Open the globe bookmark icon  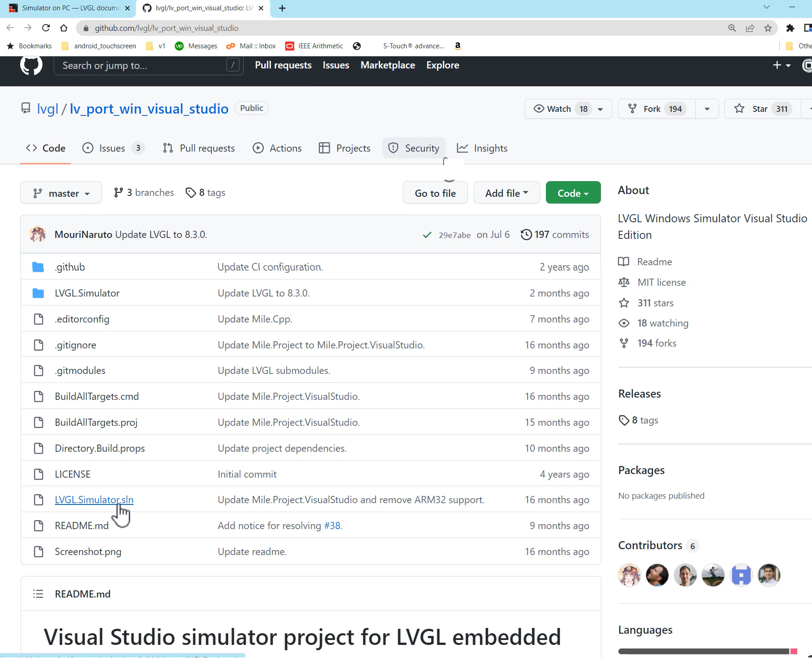356,46
